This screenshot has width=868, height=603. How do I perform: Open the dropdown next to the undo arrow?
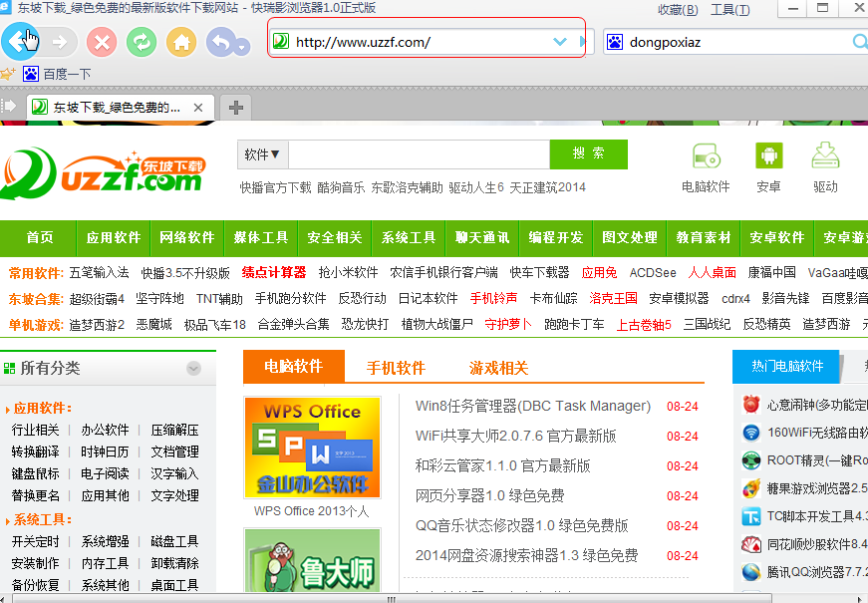(x=242, y=47)
